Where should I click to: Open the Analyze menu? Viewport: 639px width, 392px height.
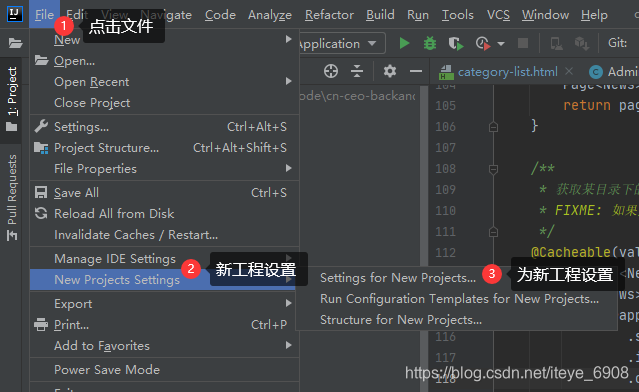pos(270,15)
